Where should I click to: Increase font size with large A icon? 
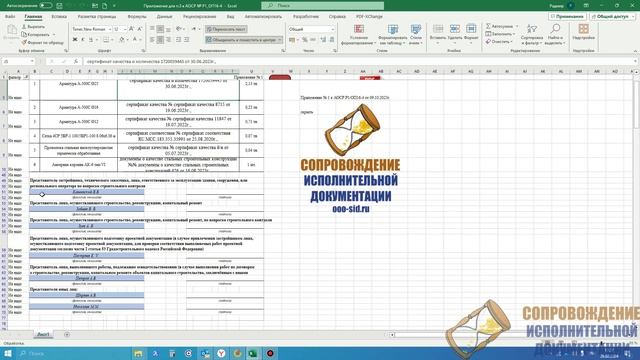[131, 29]
